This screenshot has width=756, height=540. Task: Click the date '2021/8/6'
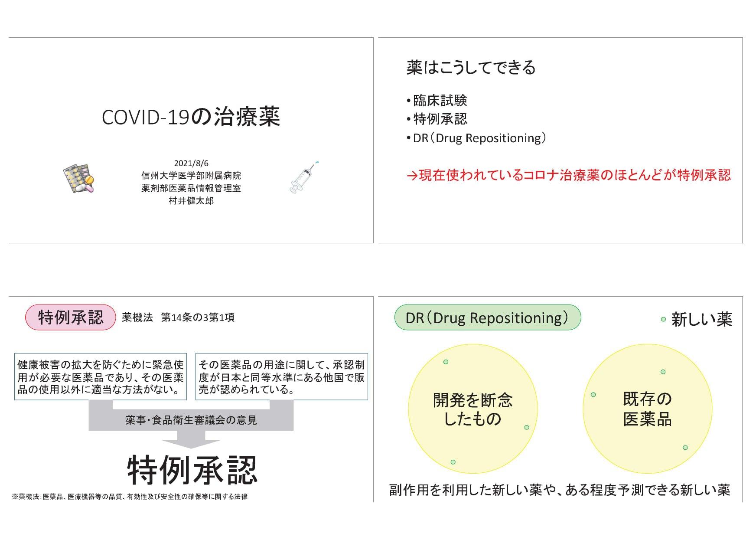pyautogui.click(x=191, y=164)
